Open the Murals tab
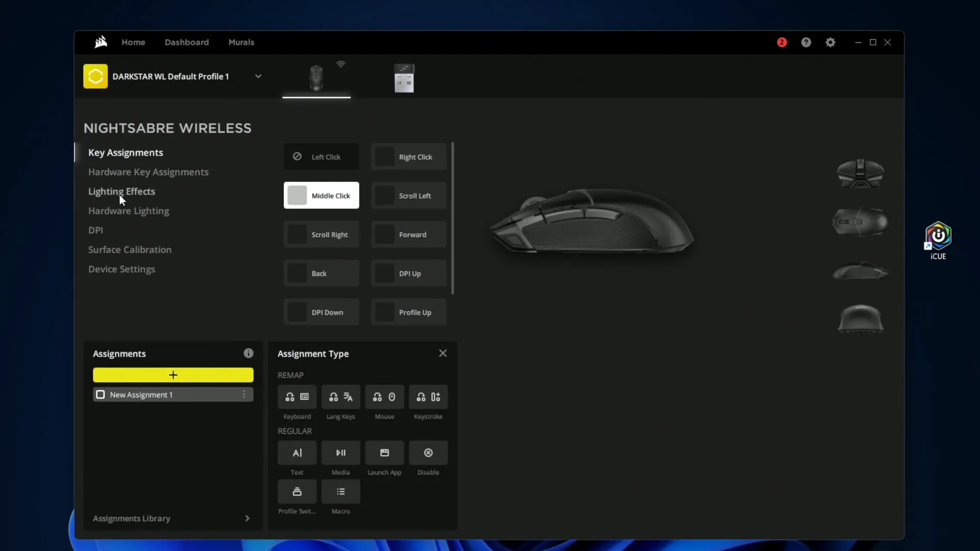 point(241,42)
